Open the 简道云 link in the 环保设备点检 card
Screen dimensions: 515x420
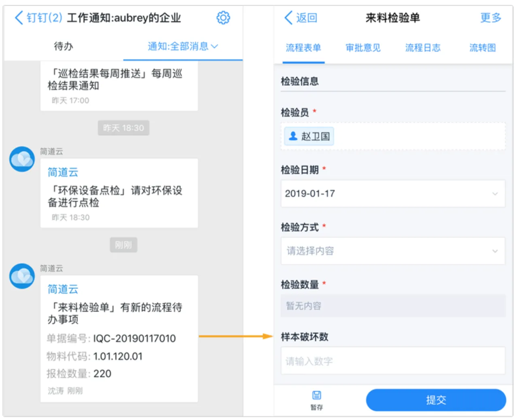[63, 172]
